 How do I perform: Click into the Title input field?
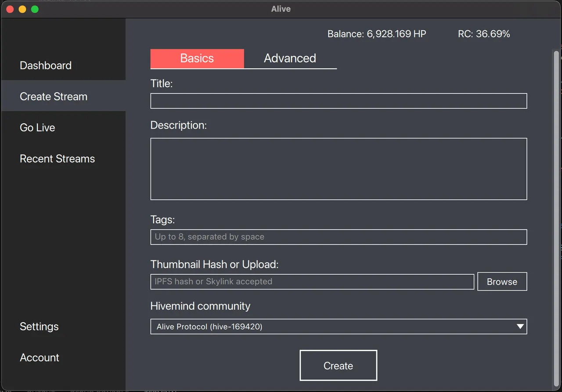pyautogui.click(x=339, y=101)
